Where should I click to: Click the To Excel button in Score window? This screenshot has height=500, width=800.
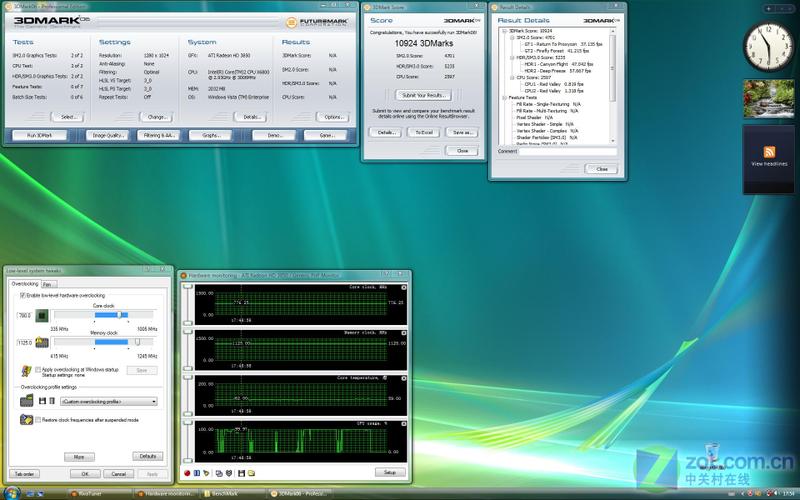click(423, 132)
